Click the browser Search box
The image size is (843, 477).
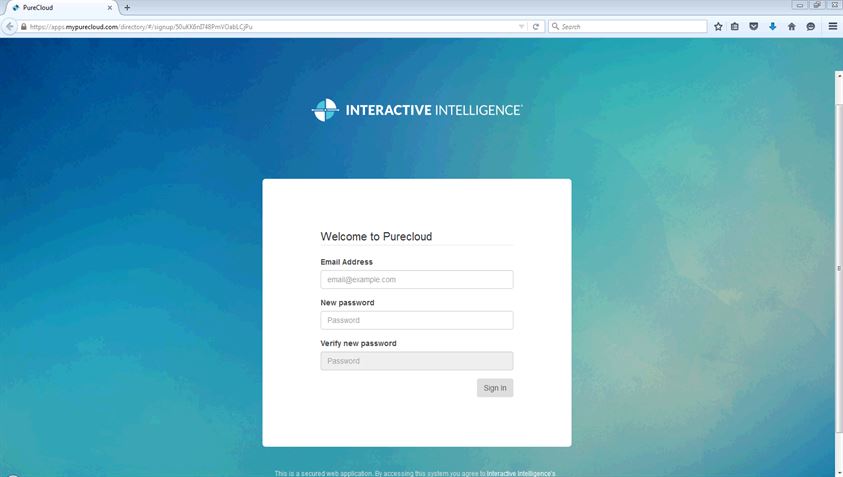click(x=630, y=27)
